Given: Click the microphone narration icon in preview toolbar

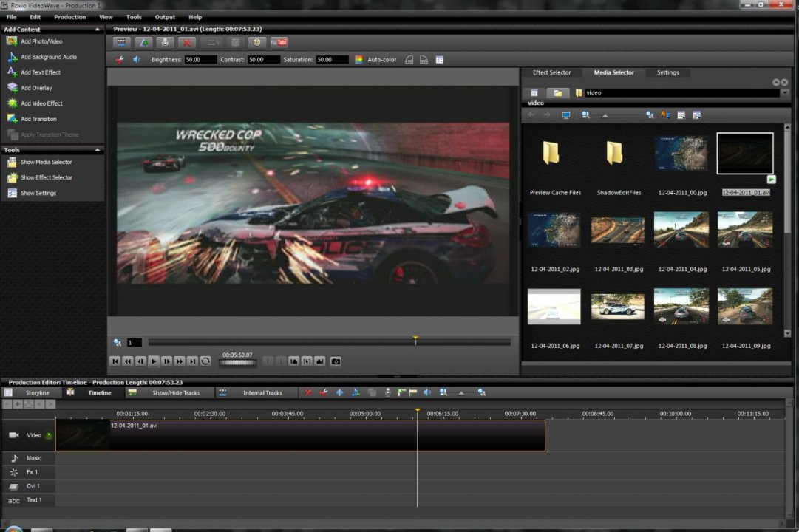Looking at the screenshot, I should pos(165,43).
